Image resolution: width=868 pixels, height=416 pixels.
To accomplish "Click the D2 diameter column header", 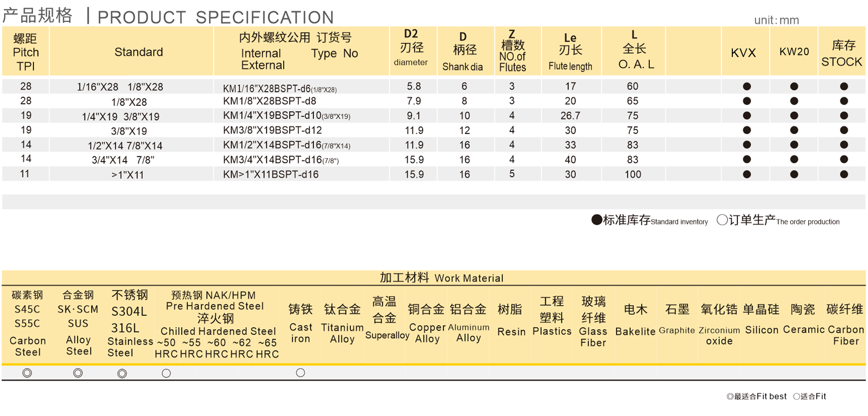I will point(412,47).
